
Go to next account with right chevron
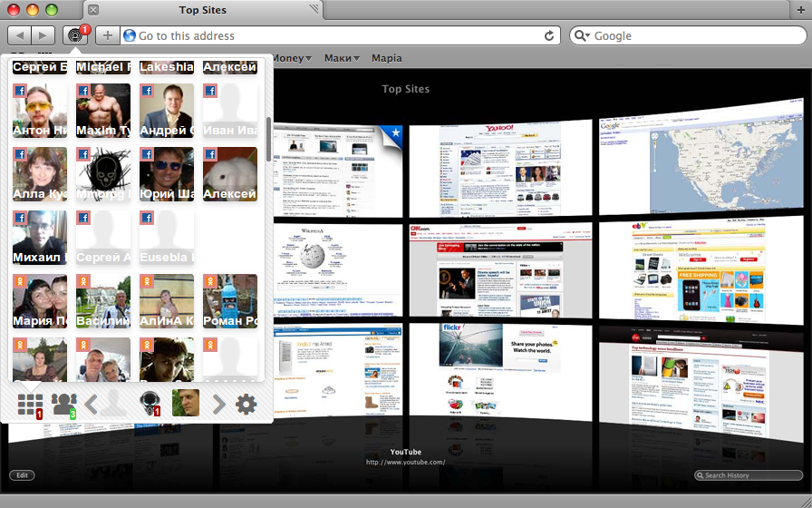coord(218,404)
